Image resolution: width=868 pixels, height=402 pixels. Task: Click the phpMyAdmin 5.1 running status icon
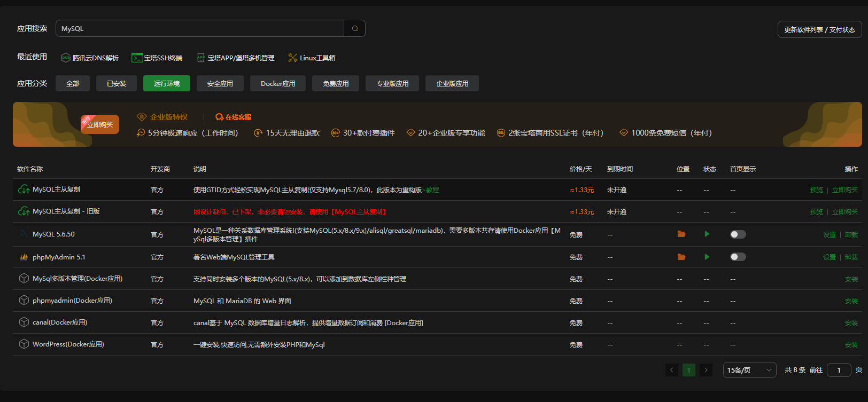click(x=707, y=257)
